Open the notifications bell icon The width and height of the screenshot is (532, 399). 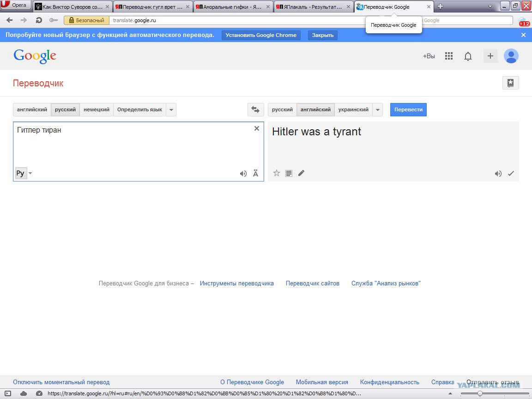(468, 56)
